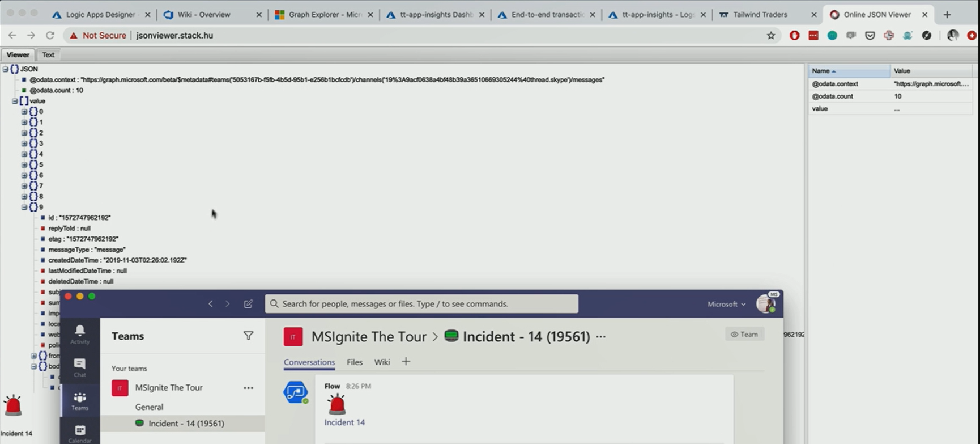Expand array item 4
The width and height of the screenshot is (980, 444).
click(x=24, y=154)
